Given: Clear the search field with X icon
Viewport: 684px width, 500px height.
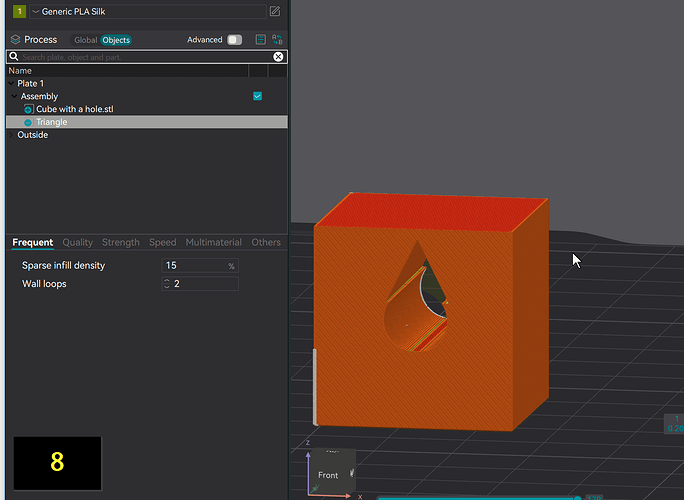Looking at the screenshot, I should pyautogui.click(x=278, y=57).
